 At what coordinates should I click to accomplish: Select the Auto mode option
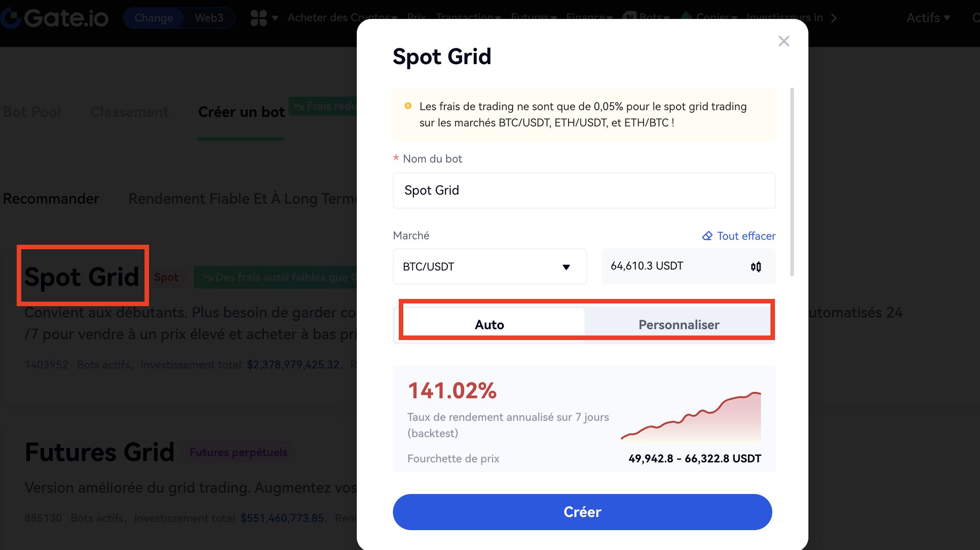(489, 325)
